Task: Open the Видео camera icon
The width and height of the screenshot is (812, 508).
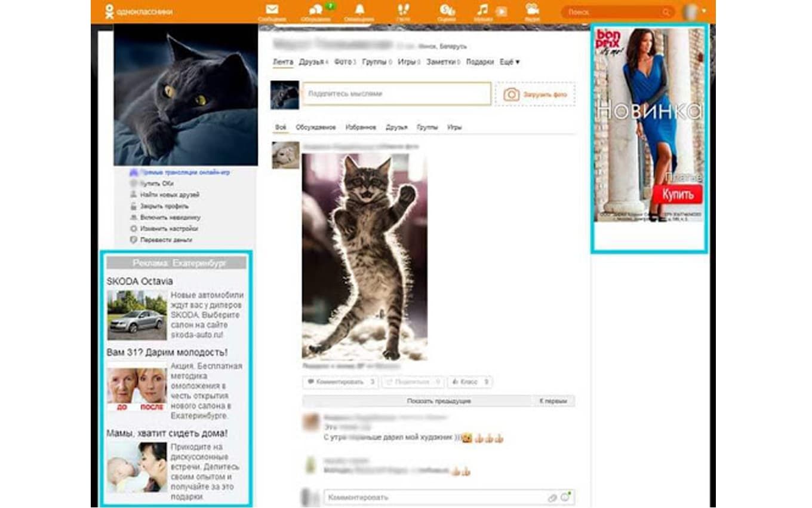Action: tap(532, 10)
